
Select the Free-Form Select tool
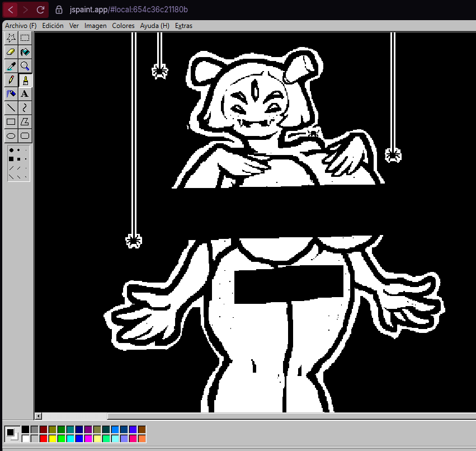[x=11, y=38]
